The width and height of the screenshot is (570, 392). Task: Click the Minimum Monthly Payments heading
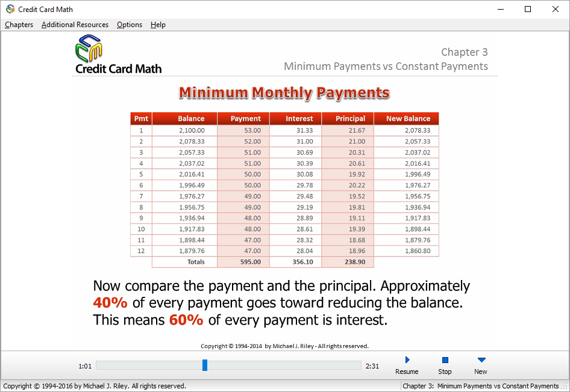point(284,93)
